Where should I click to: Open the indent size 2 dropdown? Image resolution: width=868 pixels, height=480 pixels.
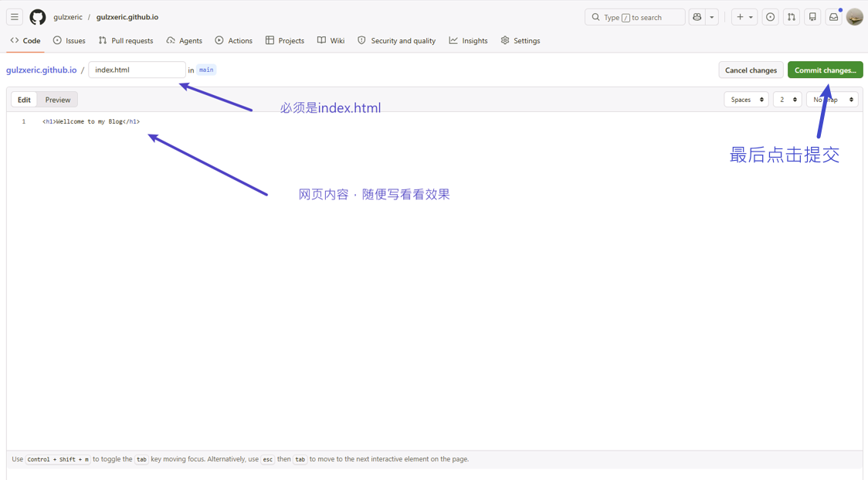(787, 100)
